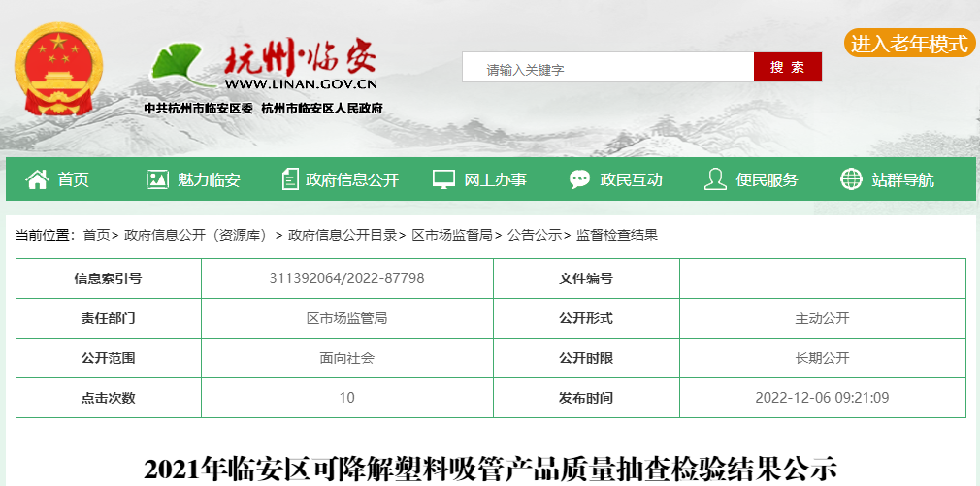Open 监督检查结果 breadcrumb link
The height and width of the screenshot is (486, 980).
(617, 235)
